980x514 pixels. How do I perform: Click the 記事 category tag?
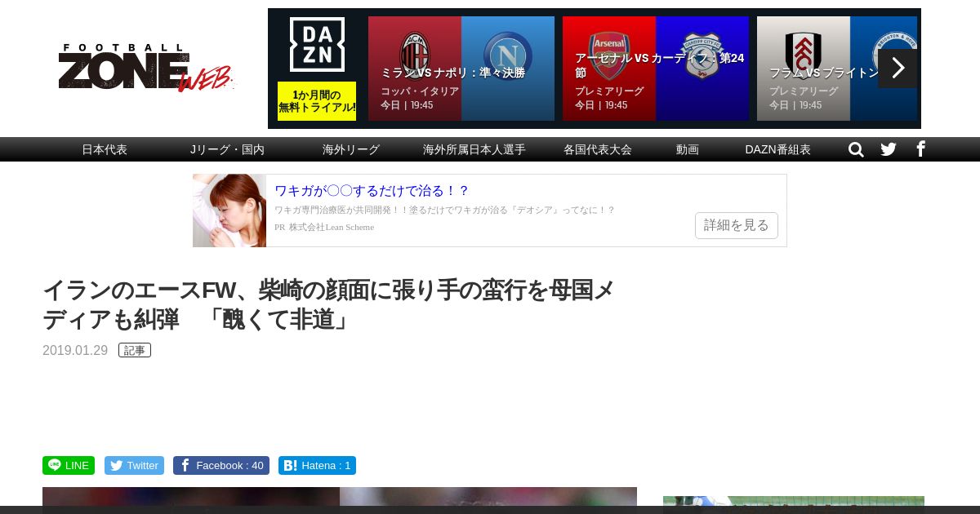(x=135, y=350)
